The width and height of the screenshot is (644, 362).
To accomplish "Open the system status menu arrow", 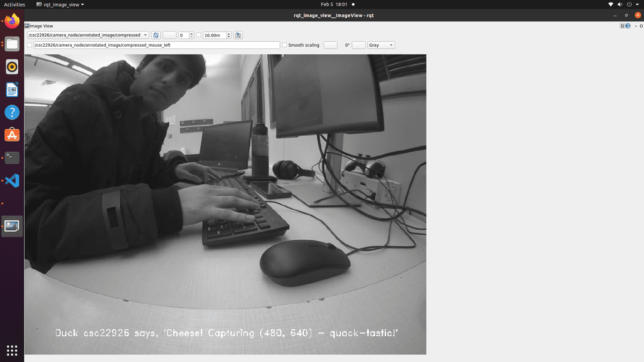I will [638, 4].
